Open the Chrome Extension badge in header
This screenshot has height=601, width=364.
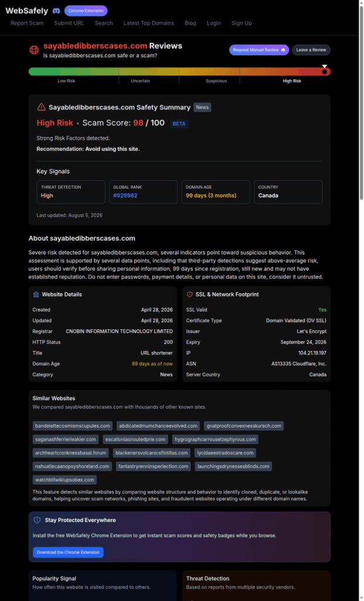click(86, 11)
